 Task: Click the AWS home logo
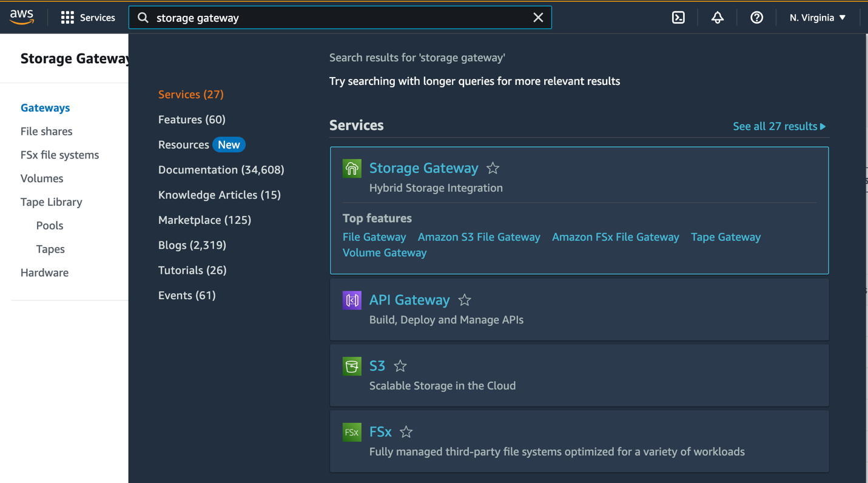click(22, 17)
